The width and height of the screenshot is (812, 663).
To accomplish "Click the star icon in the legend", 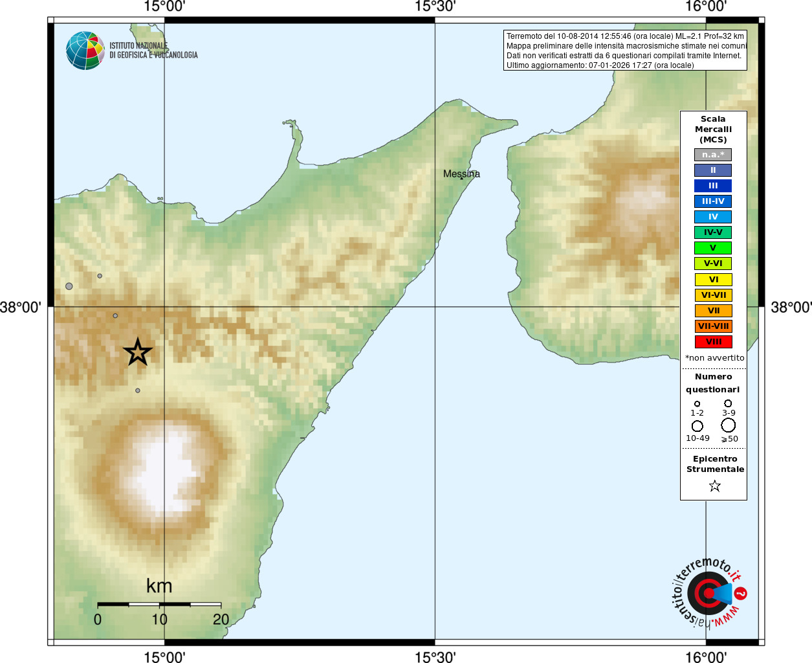I will [x=714, y=486].
